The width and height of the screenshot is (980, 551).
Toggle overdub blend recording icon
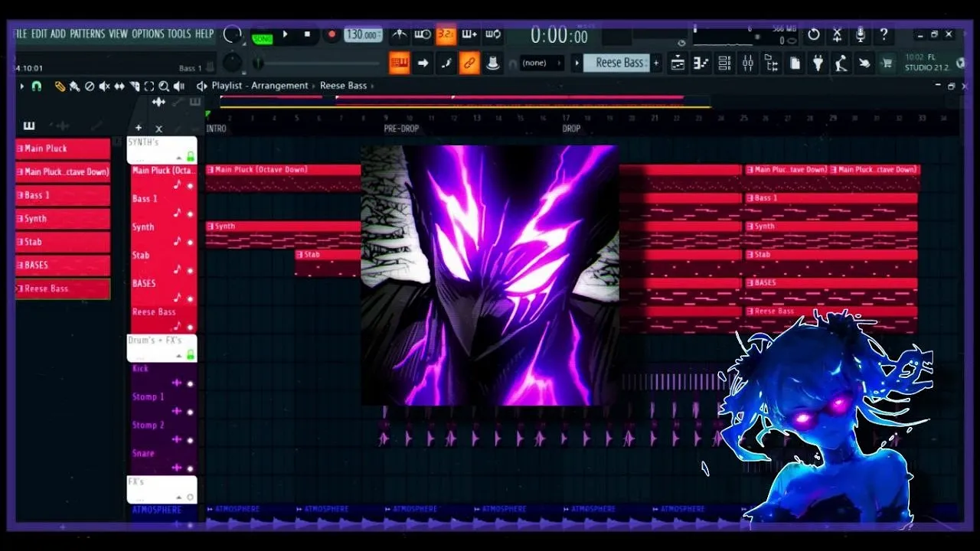click(469, 34)
